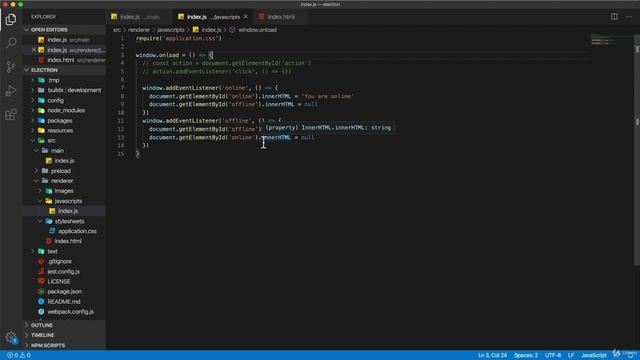Click the errors and warnings status indicator

[19, 355]
